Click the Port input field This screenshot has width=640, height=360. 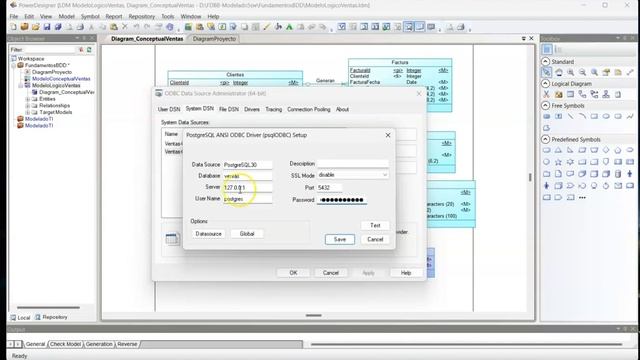329,188
